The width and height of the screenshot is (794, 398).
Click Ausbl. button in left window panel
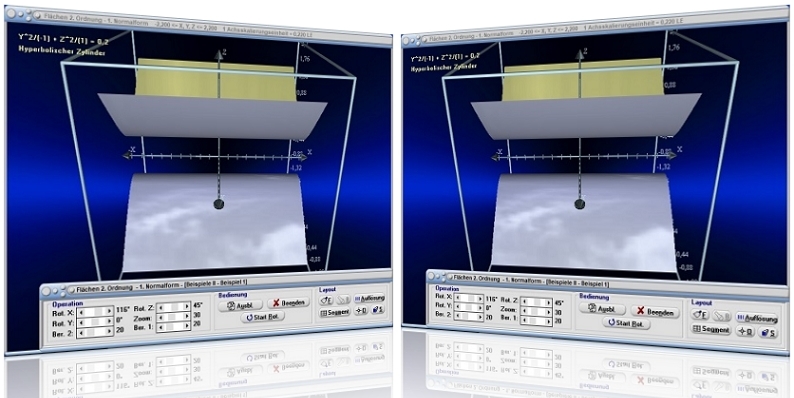click(x=240, y=306)
